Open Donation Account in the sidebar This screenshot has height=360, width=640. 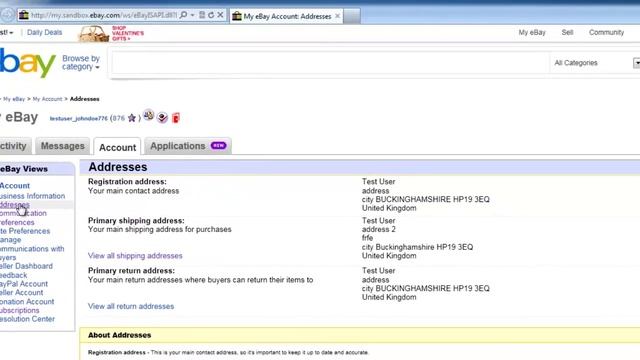[27, 302]
